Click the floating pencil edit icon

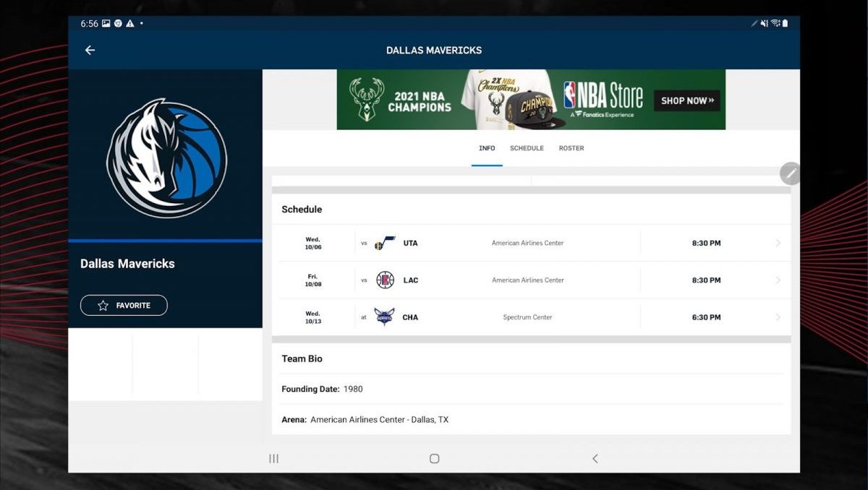click(791, 173)
